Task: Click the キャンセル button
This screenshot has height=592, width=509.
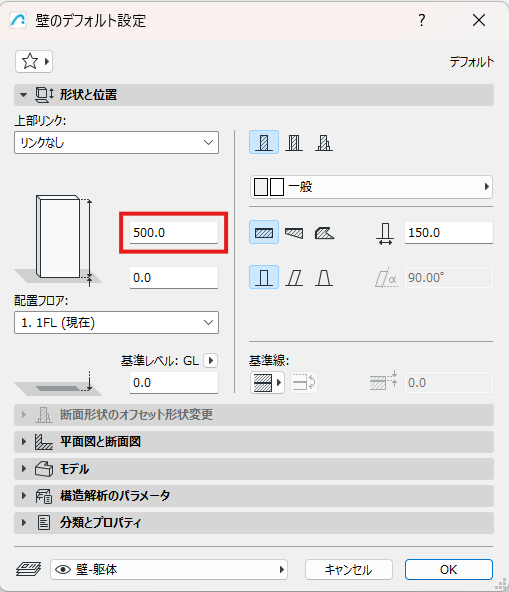Action: click(349, 569)
